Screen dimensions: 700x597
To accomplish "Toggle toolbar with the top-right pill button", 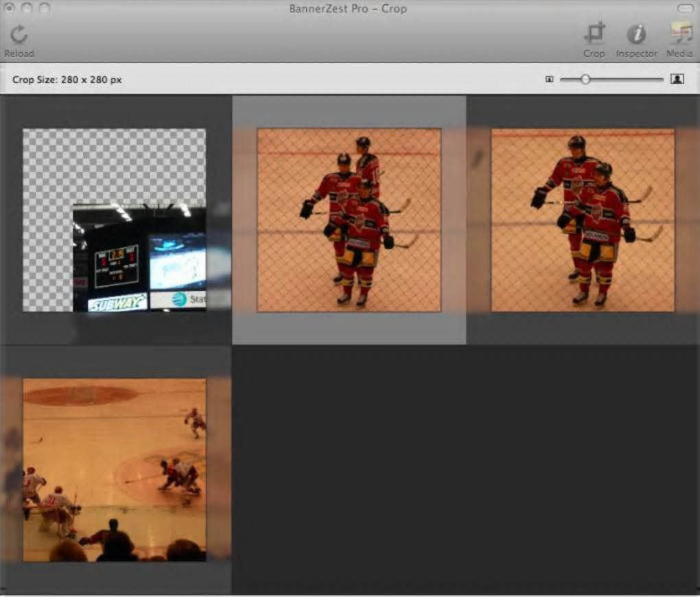I will click(685, 8).
